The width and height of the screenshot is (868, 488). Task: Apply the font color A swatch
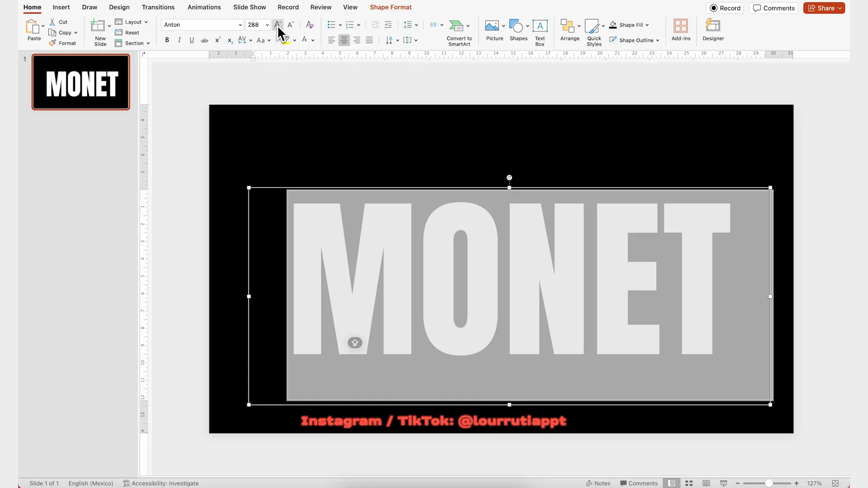click(x=304, y=40)
